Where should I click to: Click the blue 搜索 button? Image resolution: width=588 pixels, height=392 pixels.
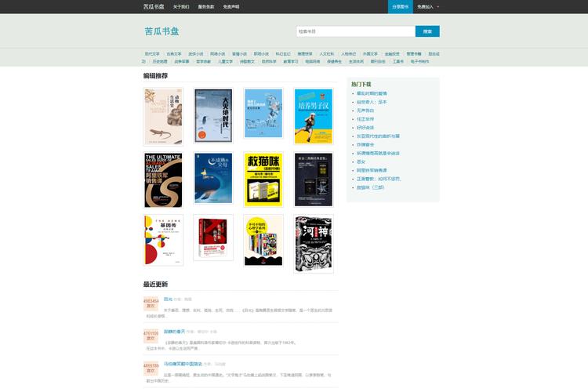click(427, 31)
